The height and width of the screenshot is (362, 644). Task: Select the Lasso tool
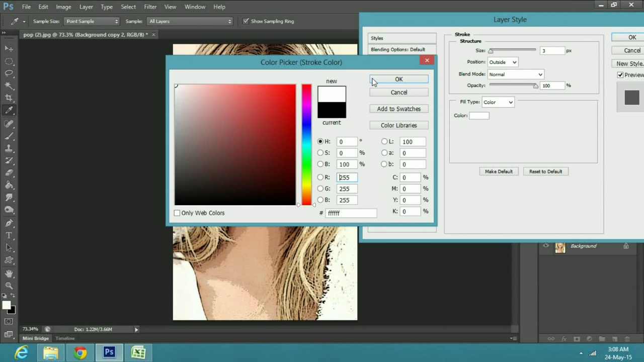click(x=9, y=73)
